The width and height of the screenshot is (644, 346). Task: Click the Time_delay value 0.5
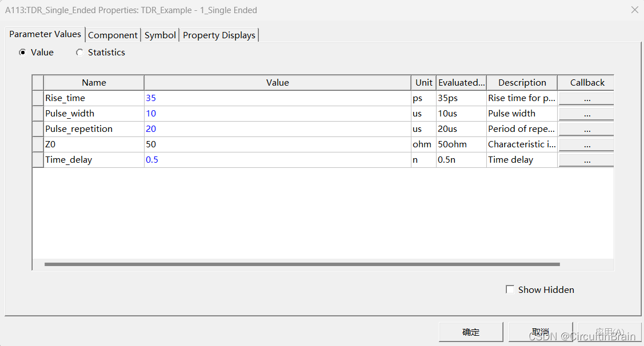pyautogui.click(x=277, y=160)
